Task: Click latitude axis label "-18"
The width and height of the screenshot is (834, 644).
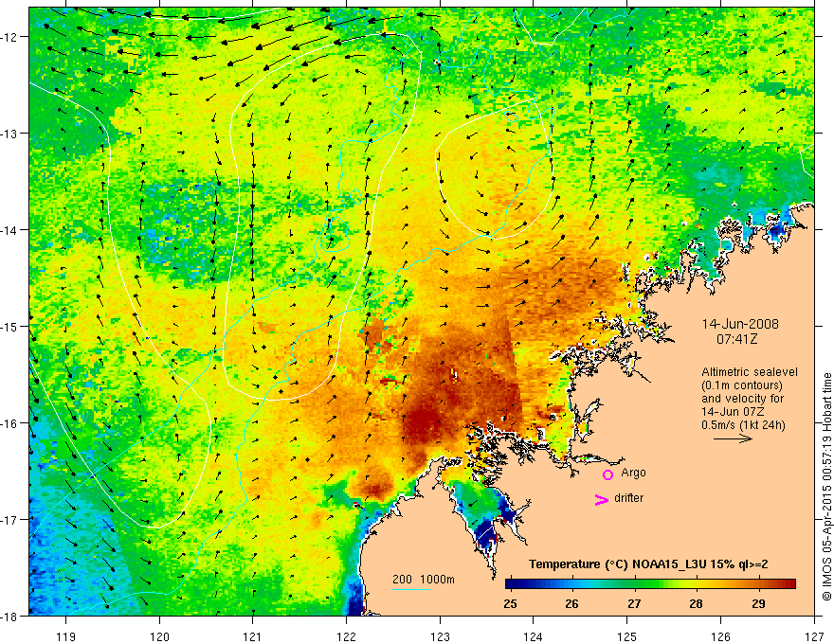Action: [10, 617]
